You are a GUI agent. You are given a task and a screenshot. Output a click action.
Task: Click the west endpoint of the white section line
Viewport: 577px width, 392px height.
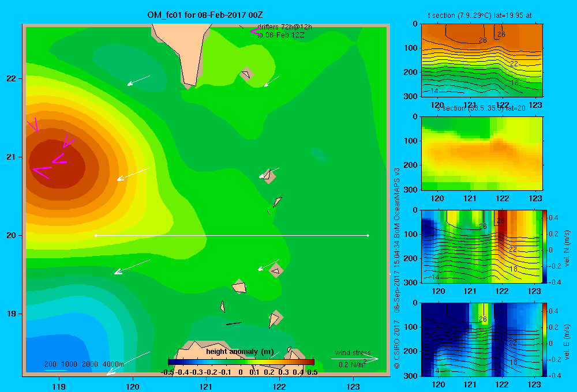(96, 235)
